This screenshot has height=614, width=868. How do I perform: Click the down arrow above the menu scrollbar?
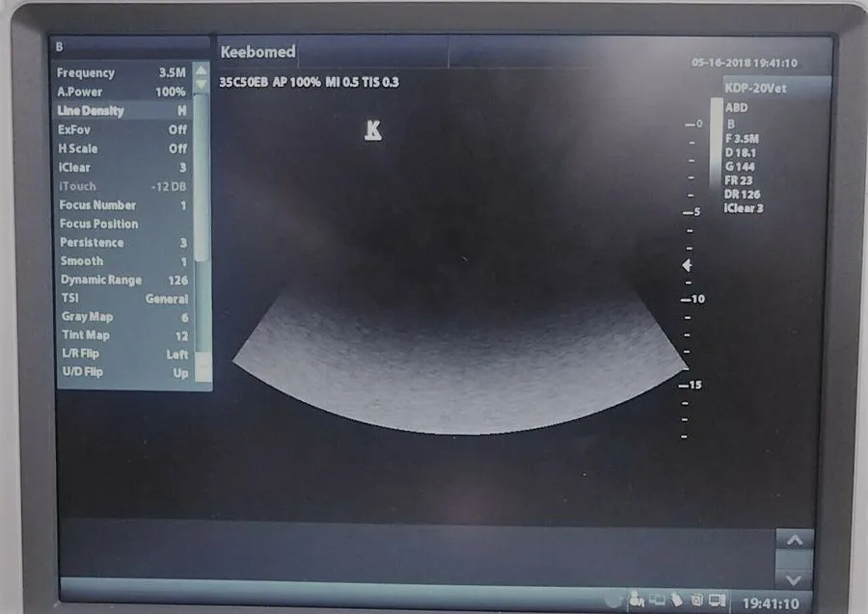tap(201, 84)
